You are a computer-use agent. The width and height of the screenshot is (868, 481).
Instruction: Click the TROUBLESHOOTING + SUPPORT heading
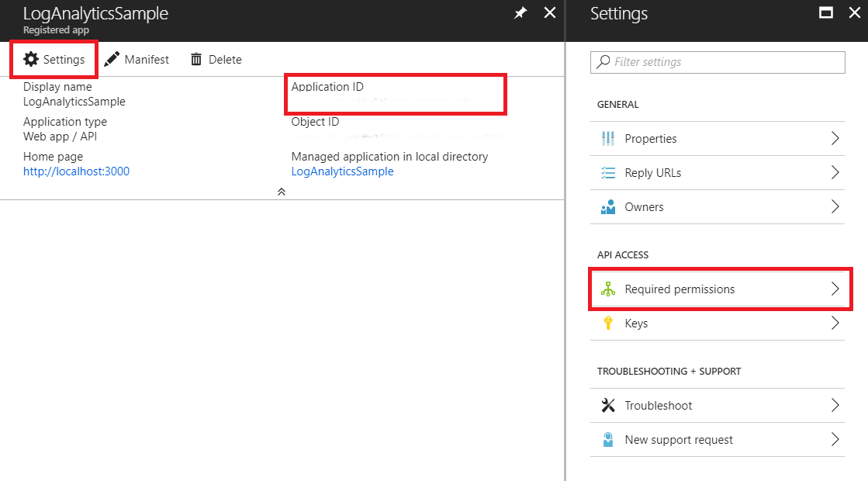pyautogui.click(x=669, y=372)
